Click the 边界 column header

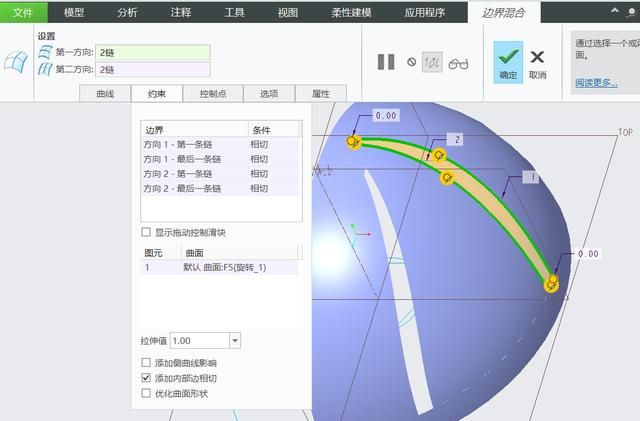tap(195, 130)
